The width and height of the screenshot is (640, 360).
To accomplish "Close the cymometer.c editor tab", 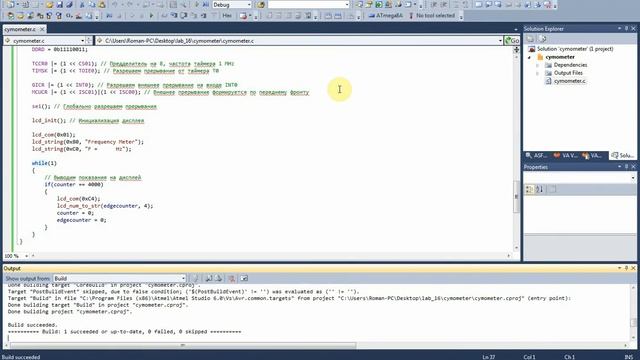I will click(42, 29).
